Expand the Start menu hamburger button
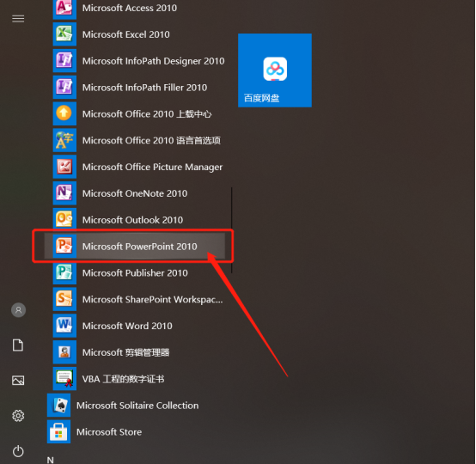The image size is (476, 464). click(x=18, y=19)
